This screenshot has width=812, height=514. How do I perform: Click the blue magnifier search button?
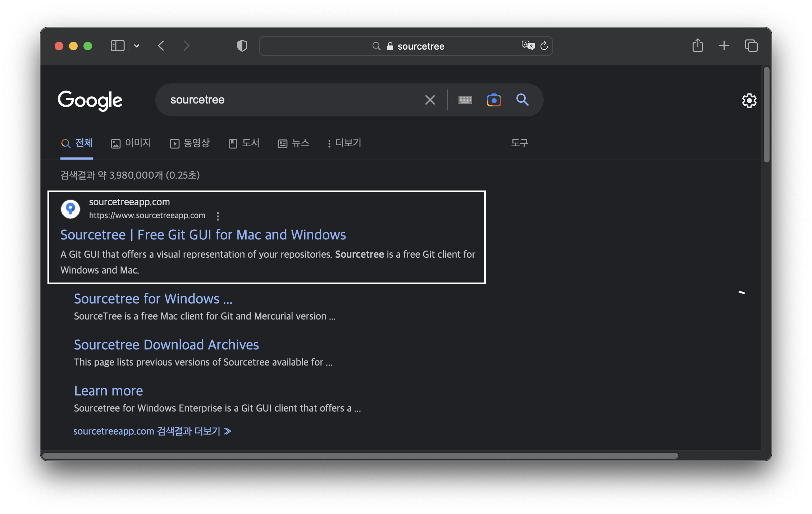[523, 100]
